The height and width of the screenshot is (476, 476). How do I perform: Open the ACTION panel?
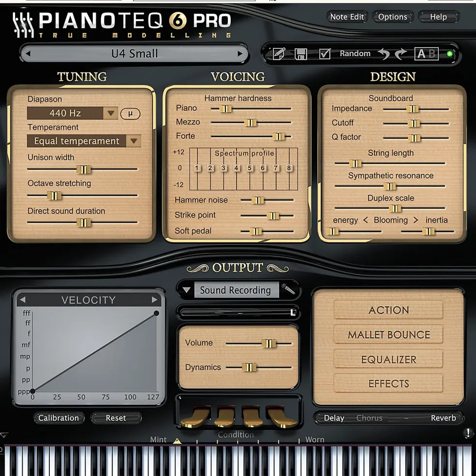(x=388, y=310)
